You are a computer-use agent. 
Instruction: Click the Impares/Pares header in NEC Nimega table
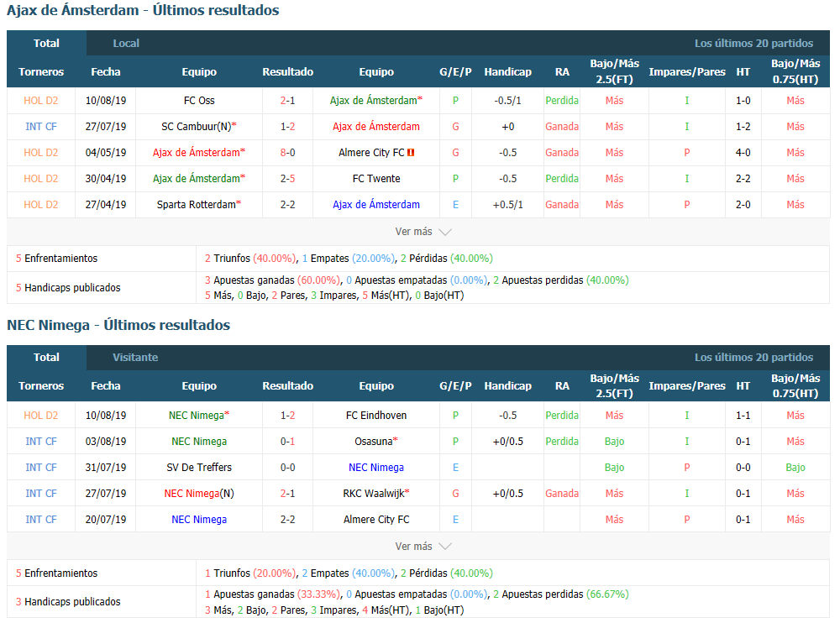click(x=687, y=385)
